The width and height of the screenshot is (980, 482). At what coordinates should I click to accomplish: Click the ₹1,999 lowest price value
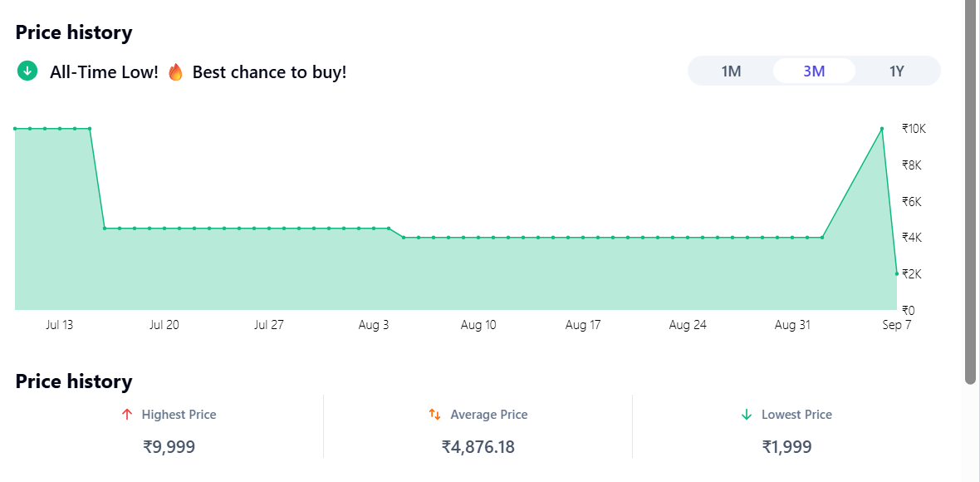pos(786,447)
